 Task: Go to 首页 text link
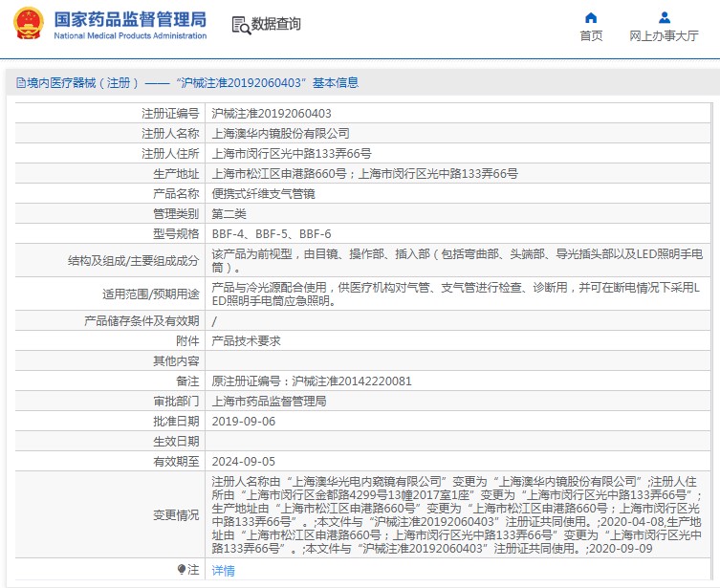coord(591,35)
